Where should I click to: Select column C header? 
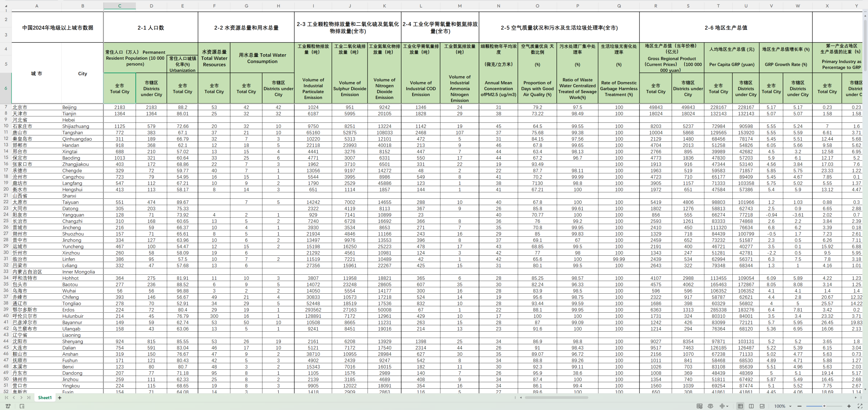pos(119,6)
